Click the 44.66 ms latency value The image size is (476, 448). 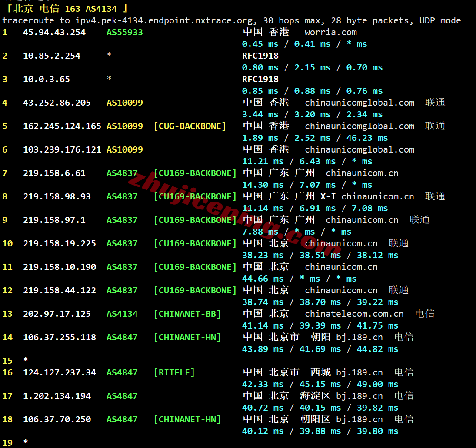pos(263,279)
